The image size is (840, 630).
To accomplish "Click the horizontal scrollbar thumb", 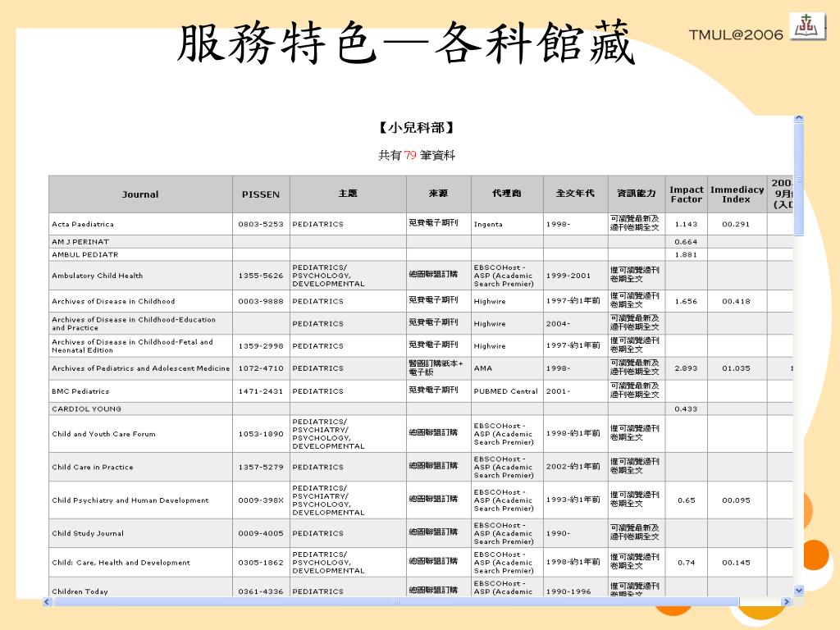I will pyautogui.click(x=396, y=601).
